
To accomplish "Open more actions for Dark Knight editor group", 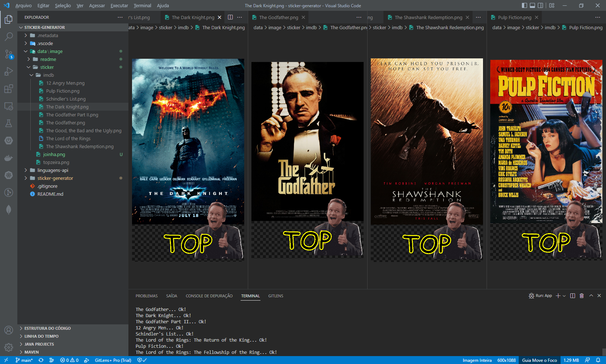I will pyautogui.click(x=240, y=17).
